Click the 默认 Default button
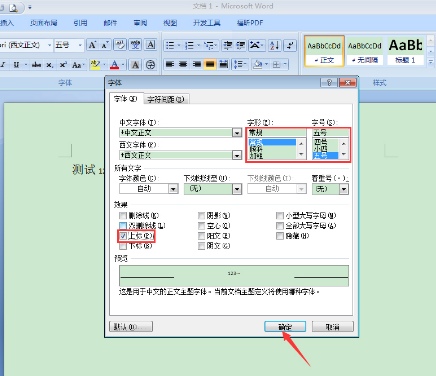Viewport: 436px width, 376px height. click(x=131, y=327)
